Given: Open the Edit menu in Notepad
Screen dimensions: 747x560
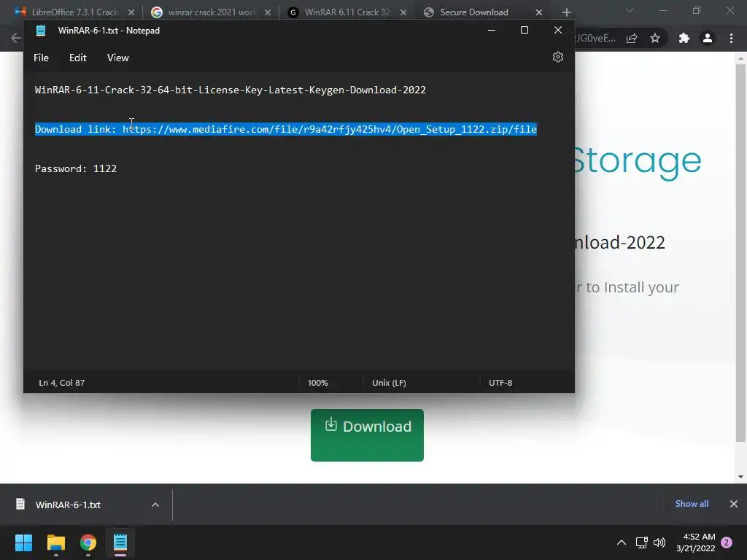Looking at the screenshot, I should tap(77, 58).
